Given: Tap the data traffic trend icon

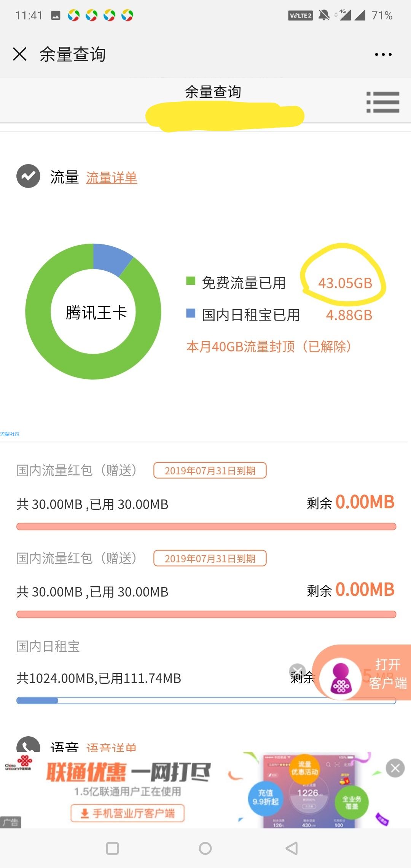Looking at the screenshot, I should pos(28,176).
